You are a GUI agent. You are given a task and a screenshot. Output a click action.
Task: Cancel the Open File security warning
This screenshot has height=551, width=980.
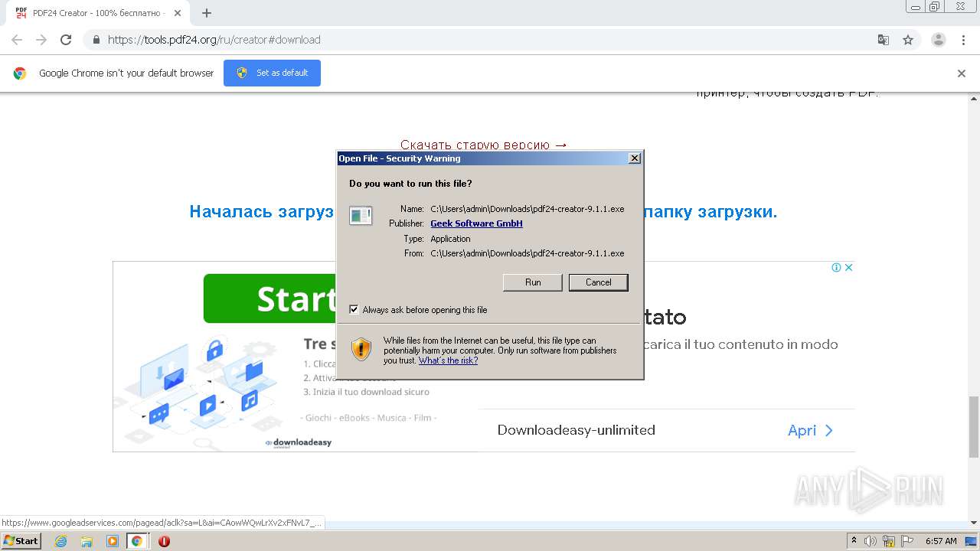tap(598, 282)
